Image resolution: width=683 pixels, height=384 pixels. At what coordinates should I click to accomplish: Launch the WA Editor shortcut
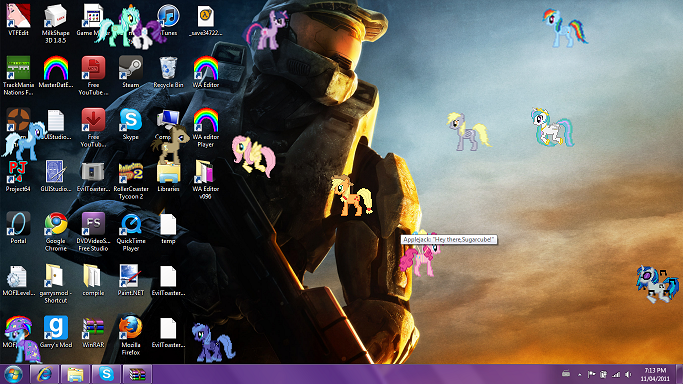click(x=206, y=68)
